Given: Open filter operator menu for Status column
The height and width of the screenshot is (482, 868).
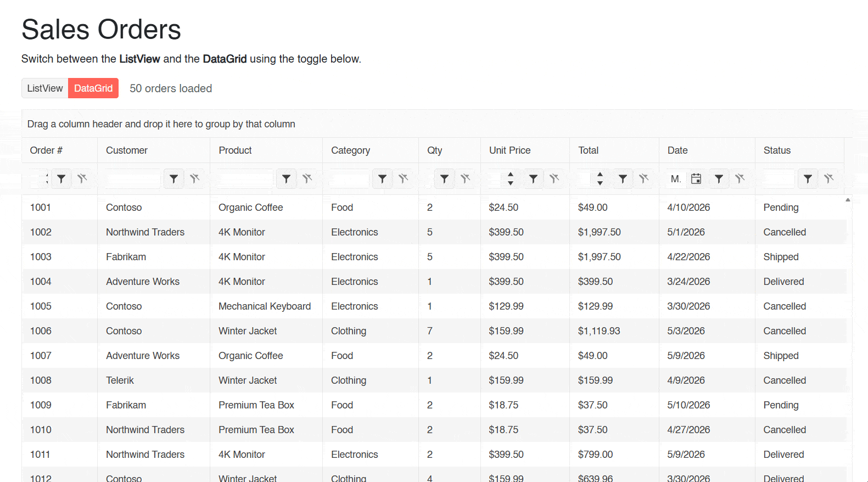Looking at the screenshot, I should tap(808, 178).
